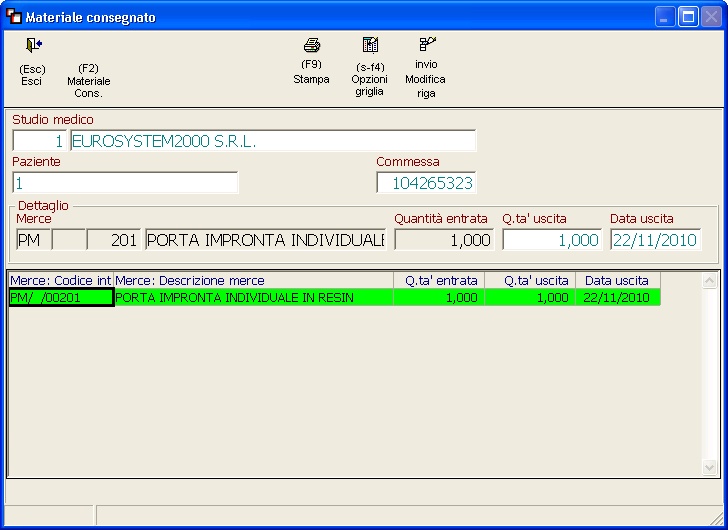Select grid cell PM/ /00201
Screen dimensions: 728x530
coord(61,297)
